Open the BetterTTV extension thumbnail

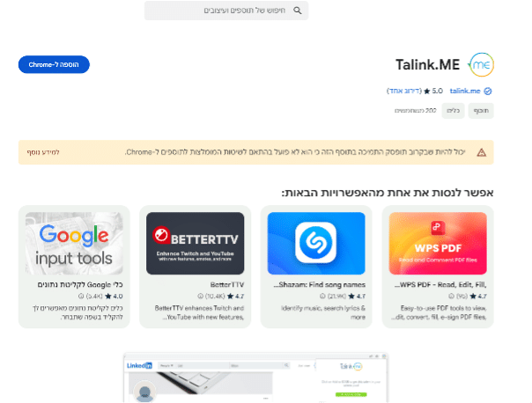pyautogui.click(x=195, y=244)
